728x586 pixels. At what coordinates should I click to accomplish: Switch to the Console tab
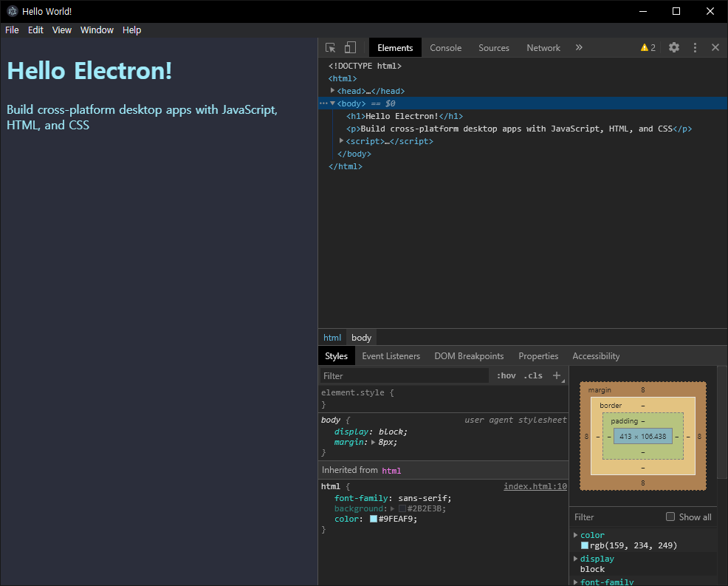[445, 47]
